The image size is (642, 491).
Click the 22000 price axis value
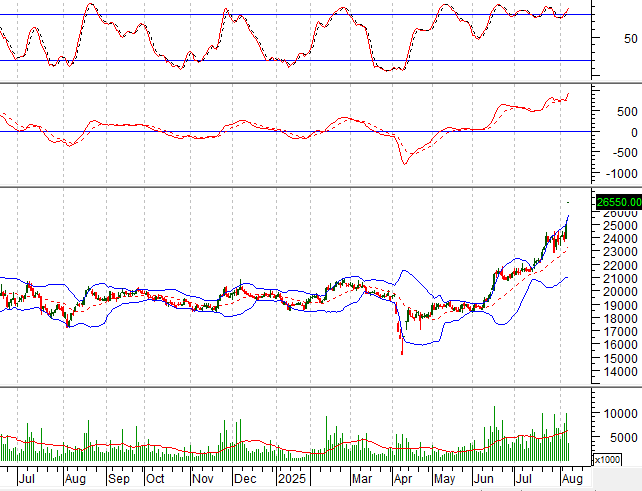(620, 265)
